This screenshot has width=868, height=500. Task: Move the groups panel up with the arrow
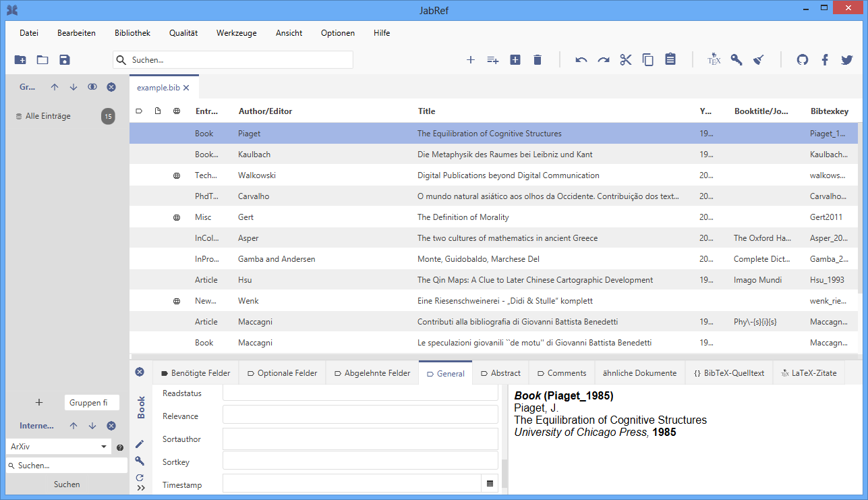pos(55,87)
